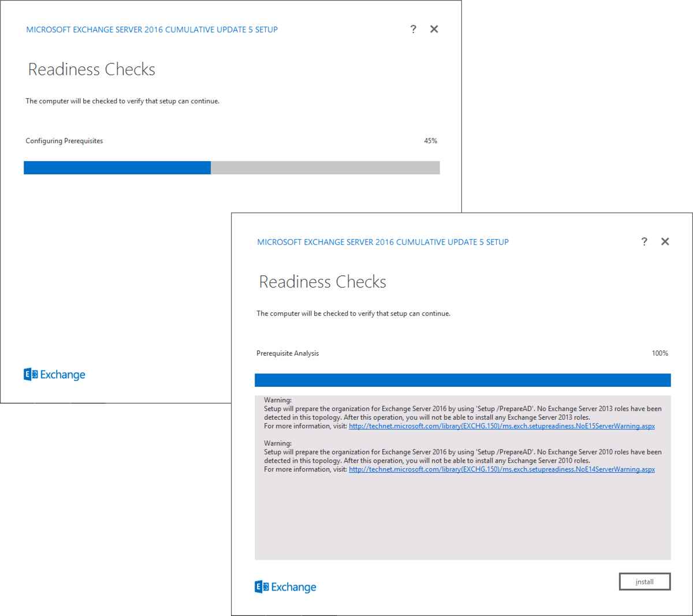
Task: Click the 100% progress bar in the front window
Action: [x=463, y=380]
